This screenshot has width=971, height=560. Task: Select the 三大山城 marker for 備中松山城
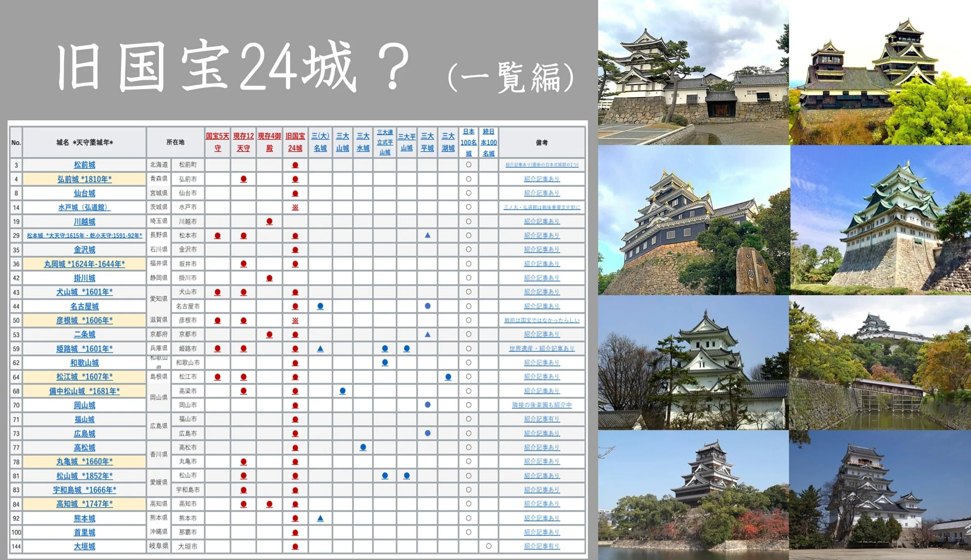tap(342, 391)
